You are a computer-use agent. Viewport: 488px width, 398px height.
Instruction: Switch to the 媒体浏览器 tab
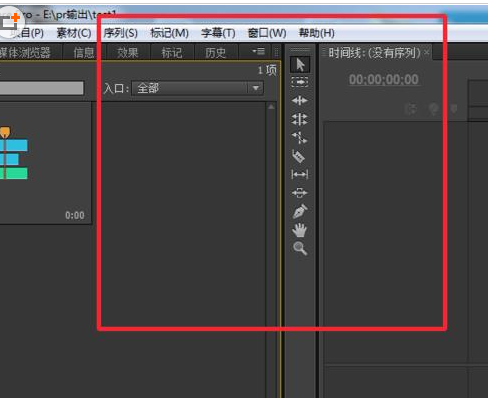click(x=25, y=52)
